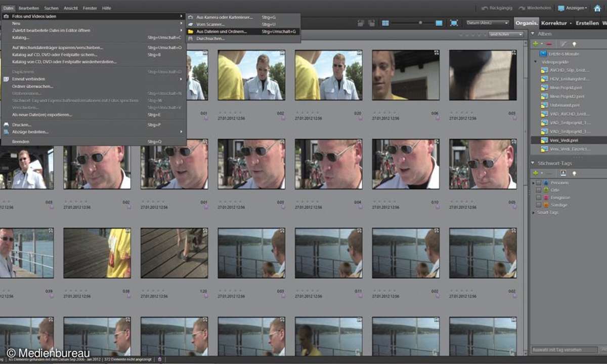The width and height of the screenshot is (607, 364).
Task: Open the Fenster menu
Action: pos(90,8)
